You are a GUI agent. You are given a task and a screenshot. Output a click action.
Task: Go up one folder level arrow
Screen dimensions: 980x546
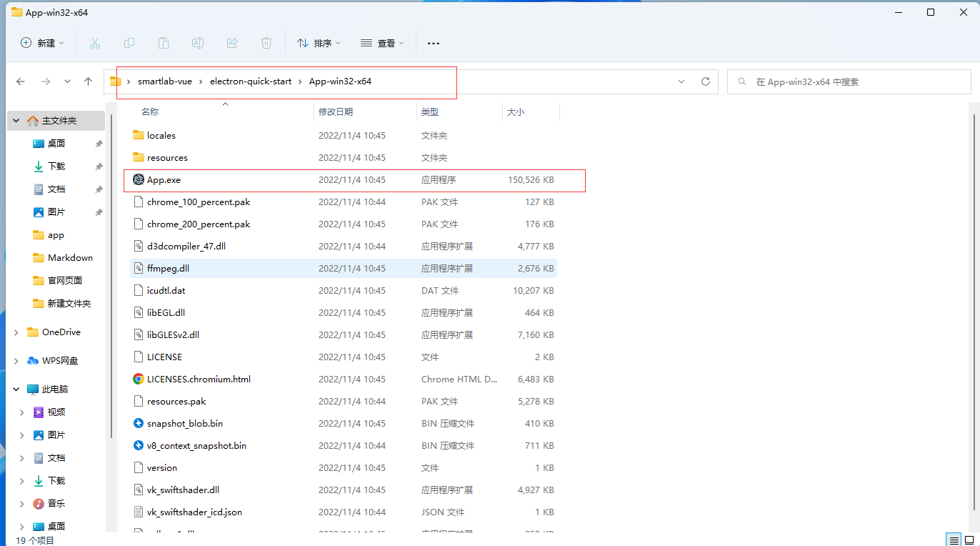click(x=89, y=81)
